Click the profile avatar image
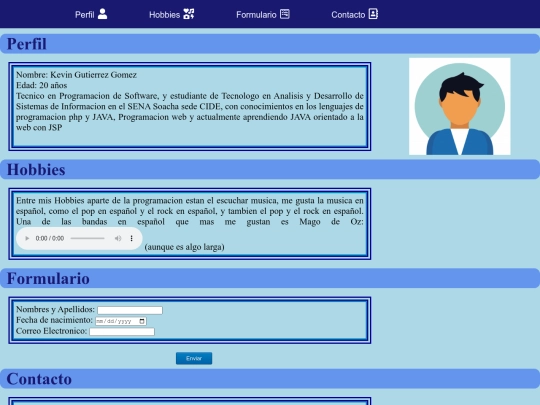 point(460,106)
